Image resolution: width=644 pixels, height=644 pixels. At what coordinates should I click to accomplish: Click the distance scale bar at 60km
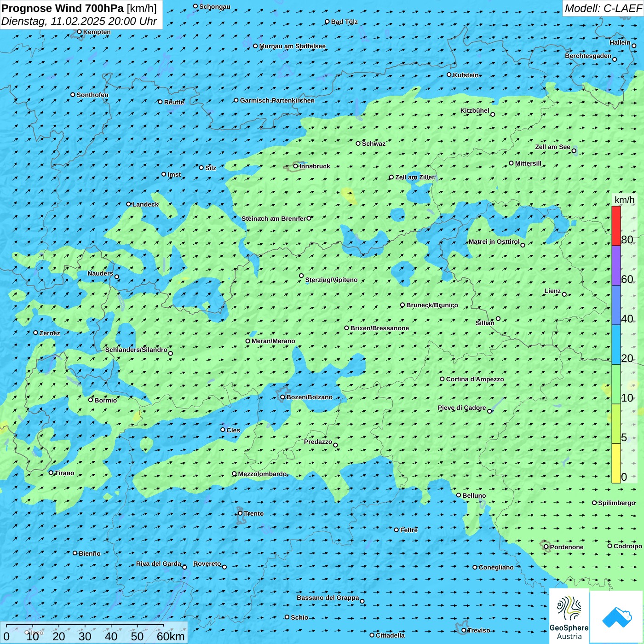[163, 631]
